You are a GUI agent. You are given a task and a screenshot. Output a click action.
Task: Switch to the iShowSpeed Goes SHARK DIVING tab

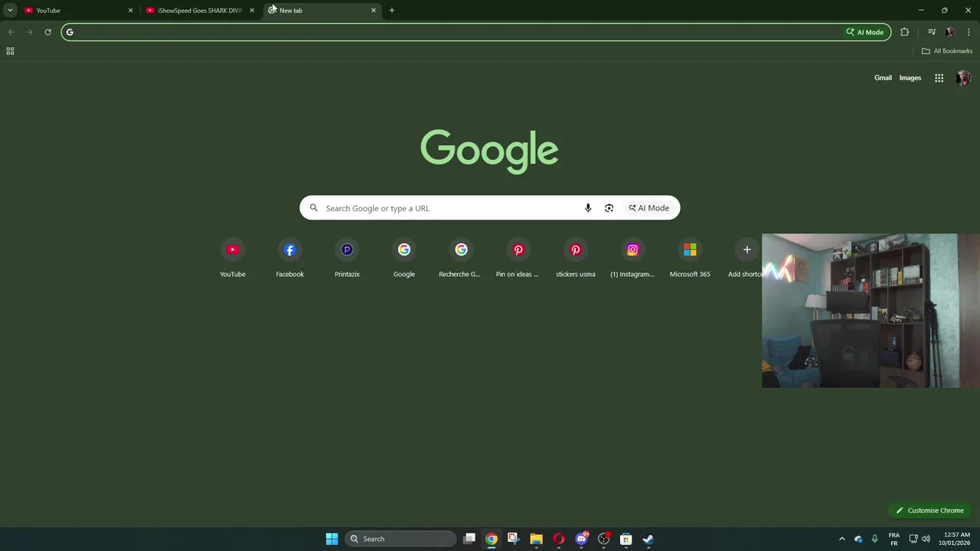coord(199,11)
